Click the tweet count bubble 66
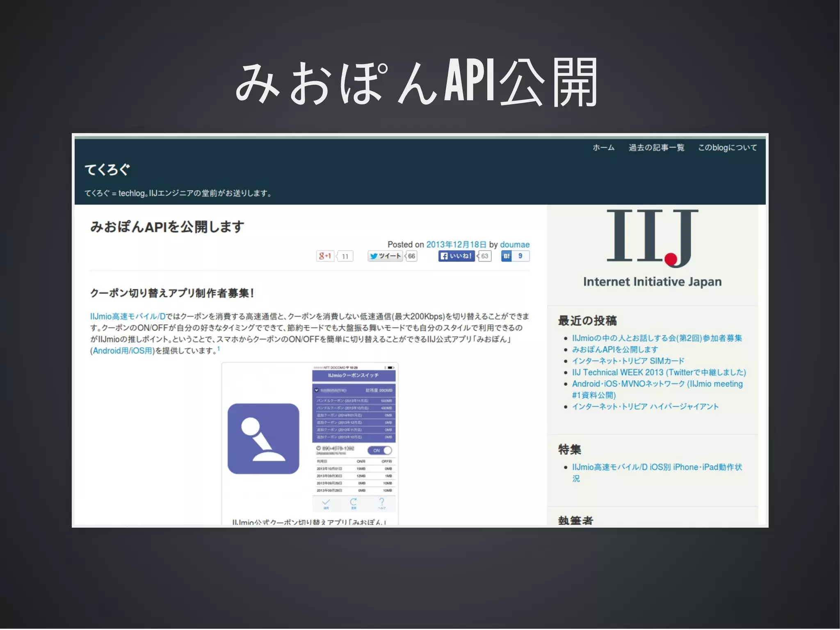 coord(411,256)
